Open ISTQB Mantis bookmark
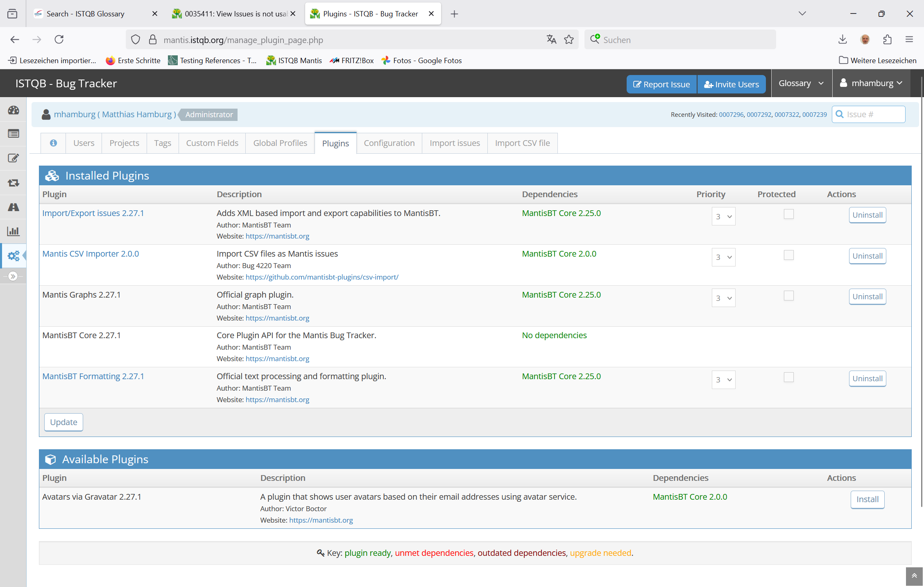Screen dimensions: 924x587 tap(294, 60)
